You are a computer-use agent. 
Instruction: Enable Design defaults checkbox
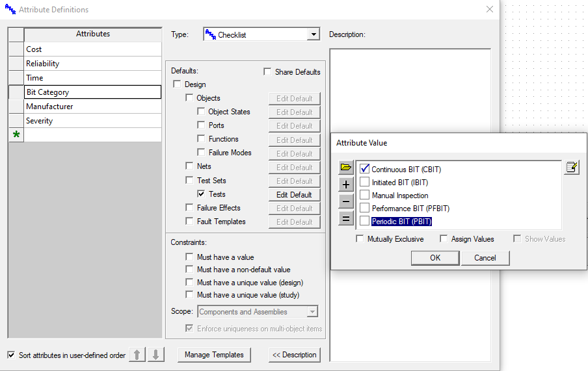[x=177, y=84]
